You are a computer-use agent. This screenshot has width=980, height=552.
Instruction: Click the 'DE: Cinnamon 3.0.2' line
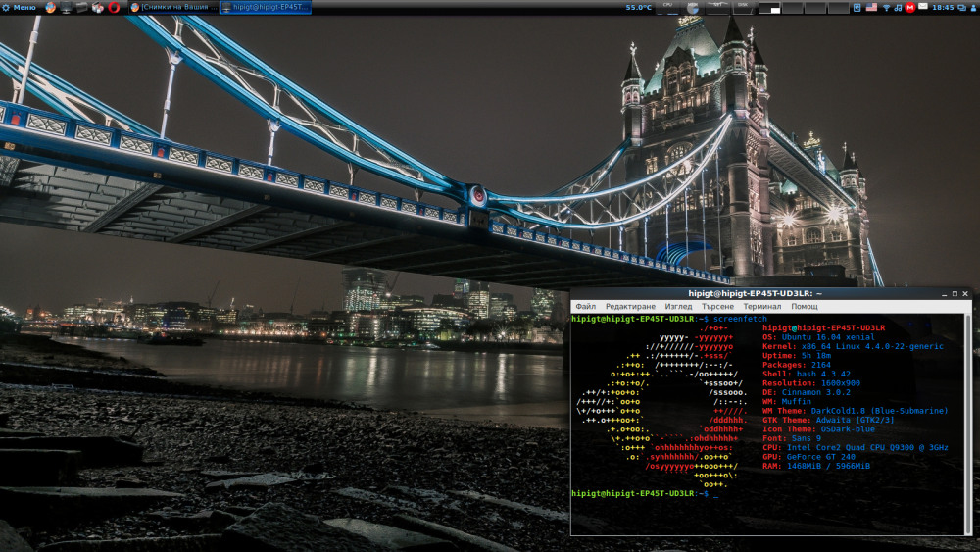click(x=807, y=392)
